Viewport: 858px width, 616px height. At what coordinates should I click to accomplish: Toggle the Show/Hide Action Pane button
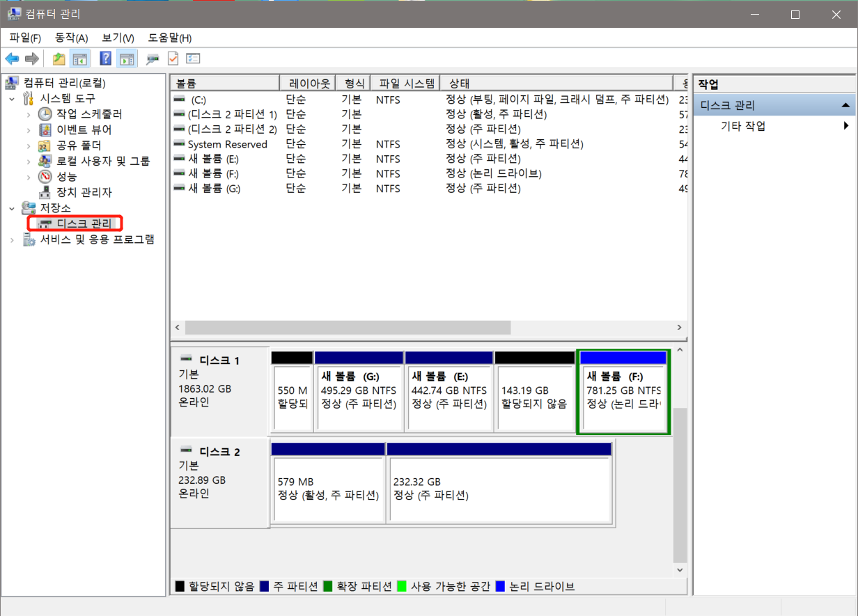coord(127,58)
